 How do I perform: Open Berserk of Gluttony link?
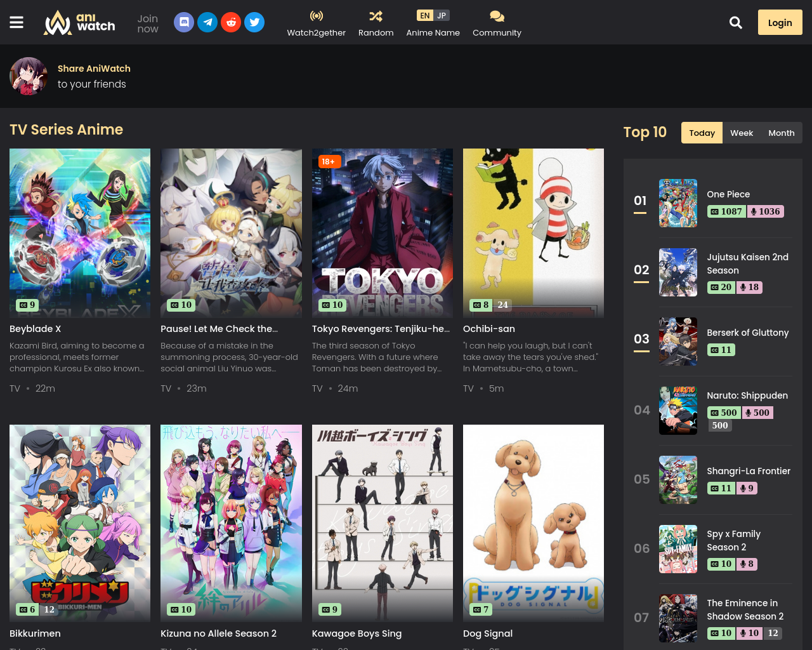(x=748, y=333)
